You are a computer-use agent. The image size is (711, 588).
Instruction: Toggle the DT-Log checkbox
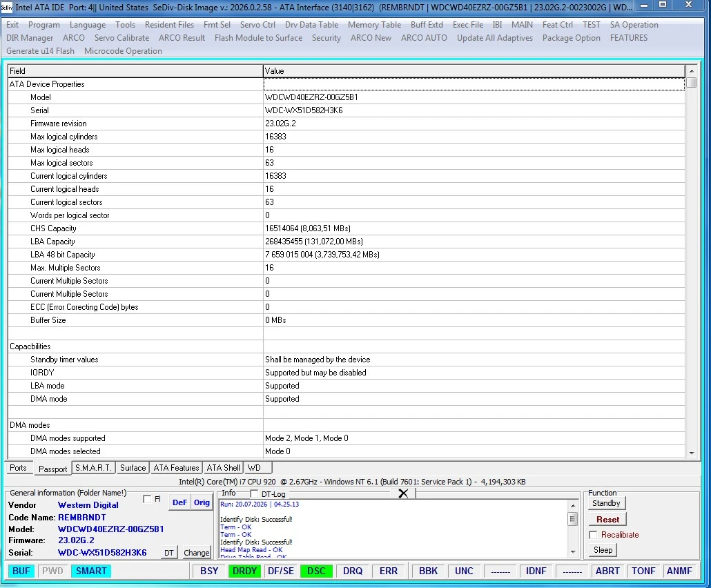(254, 493)
